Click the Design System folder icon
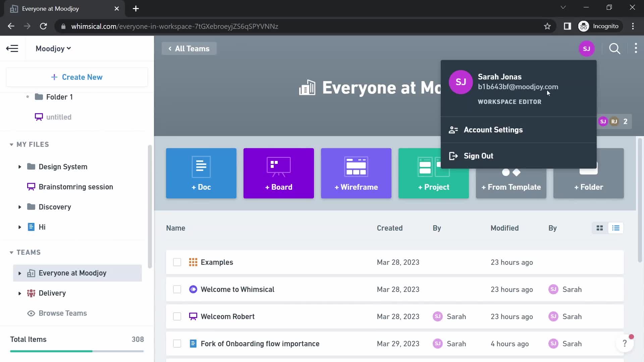Image resolution: width=644 pixels, height=362 pixels. click(x=31, y=167)
